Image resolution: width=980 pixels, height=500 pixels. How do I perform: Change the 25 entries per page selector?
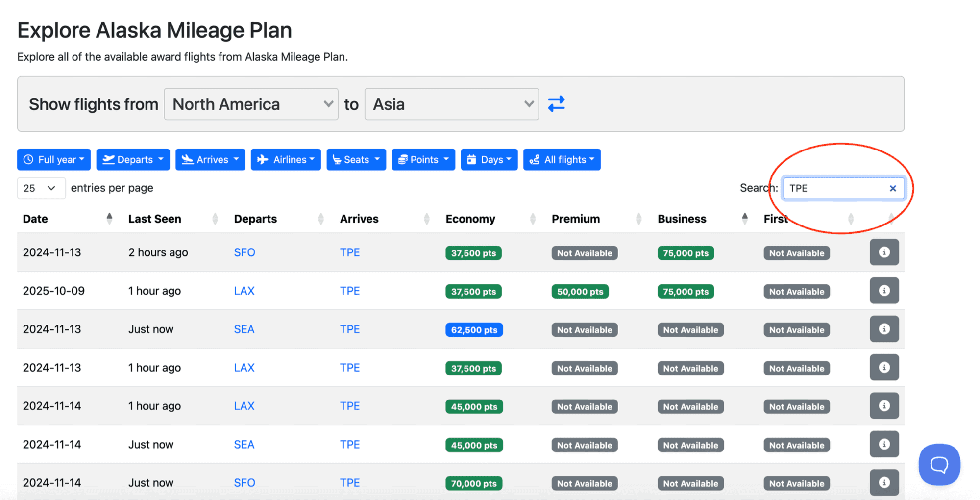[41, 188]
